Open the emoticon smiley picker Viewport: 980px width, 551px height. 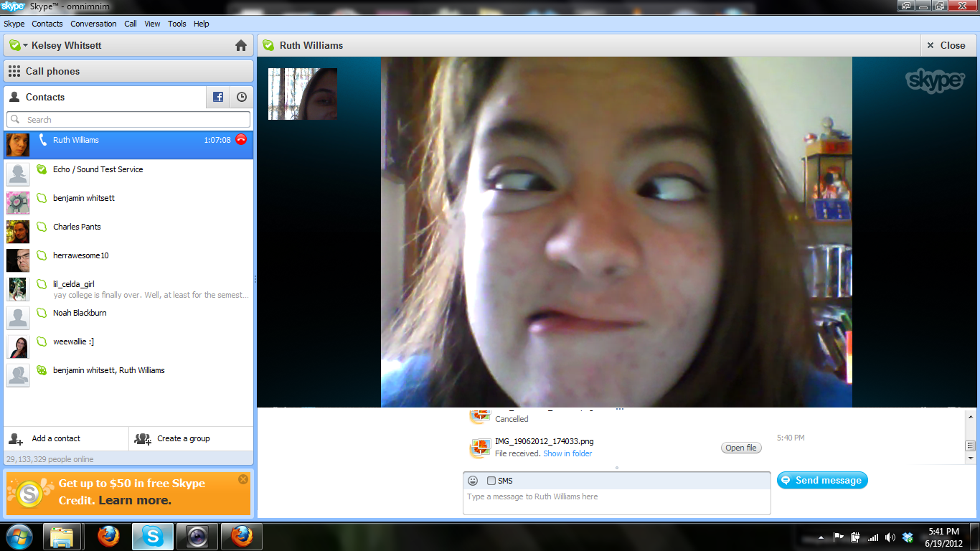click(473, 481)
